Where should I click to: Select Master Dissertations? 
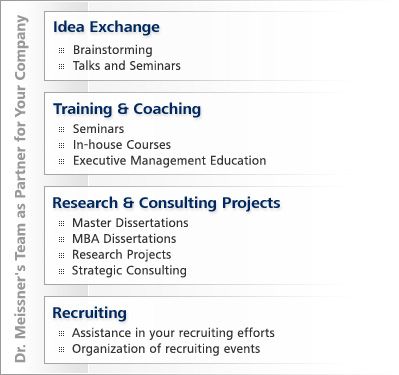(130, 223)
